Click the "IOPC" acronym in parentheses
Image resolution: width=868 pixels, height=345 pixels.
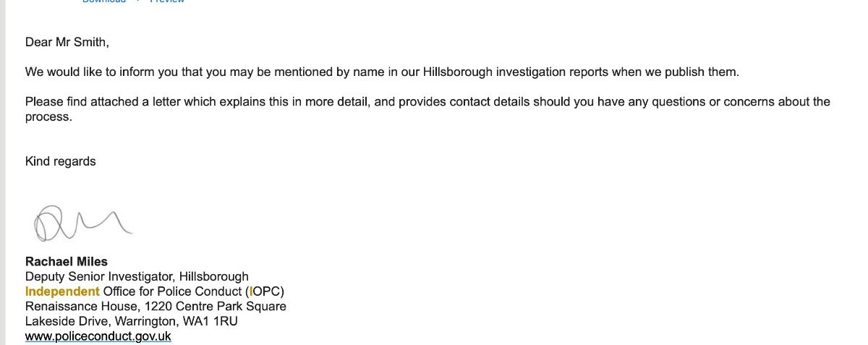(x=264, y=291)
